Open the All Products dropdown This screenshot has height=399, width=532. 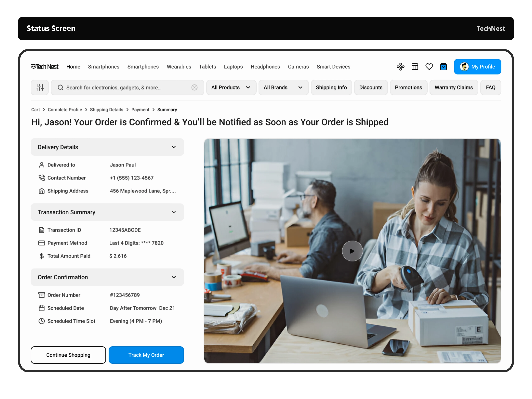pos(231,88)
